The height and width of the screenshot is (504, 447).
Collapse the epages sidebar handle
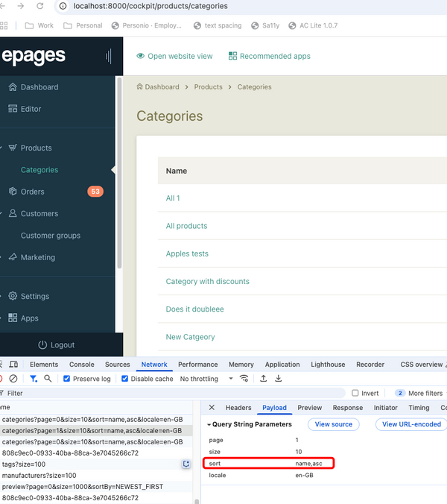click(109, 57)
